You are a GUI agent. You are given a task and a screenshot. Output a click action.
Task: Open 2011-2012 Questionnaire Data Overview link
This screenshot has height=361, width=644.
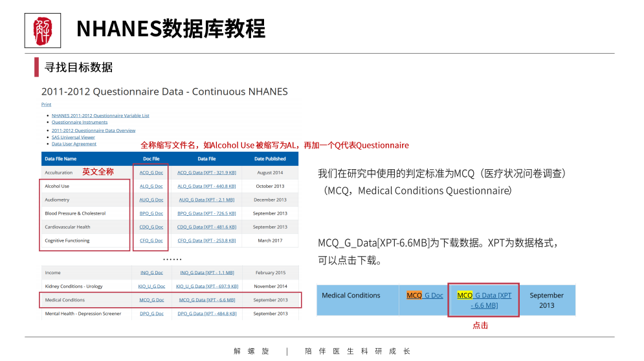93,130
